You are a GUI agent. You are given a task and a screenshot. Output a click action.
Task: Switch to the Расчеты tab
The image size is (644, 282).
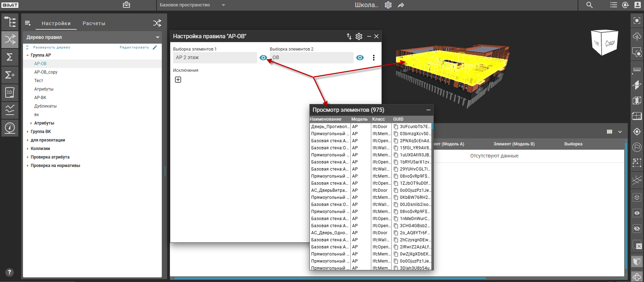tap(94, 23)
